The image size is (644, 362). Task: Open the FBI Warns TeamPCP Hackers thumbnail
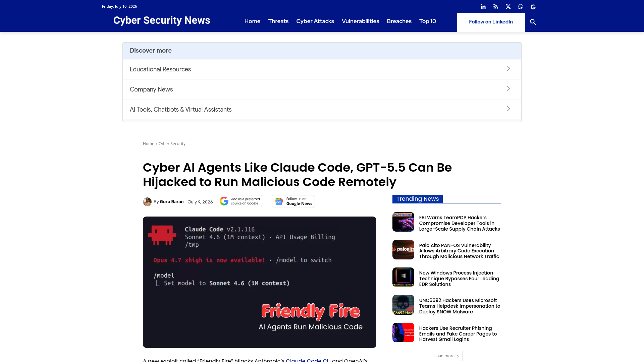[403, 222]
